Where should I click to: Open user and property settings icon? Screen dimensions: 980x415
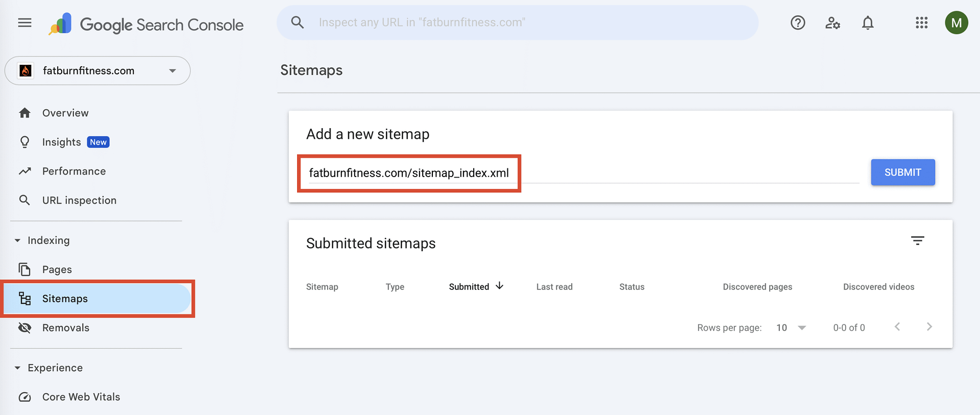[832, 23]
